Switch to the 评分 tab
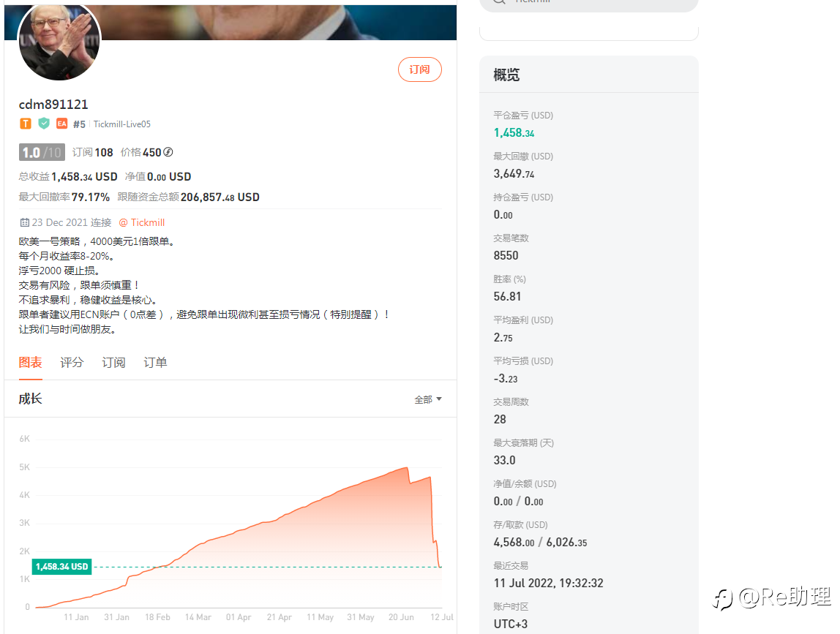Image resolution: width=840 pixels, height=634 pixels. tap(72, 363)
